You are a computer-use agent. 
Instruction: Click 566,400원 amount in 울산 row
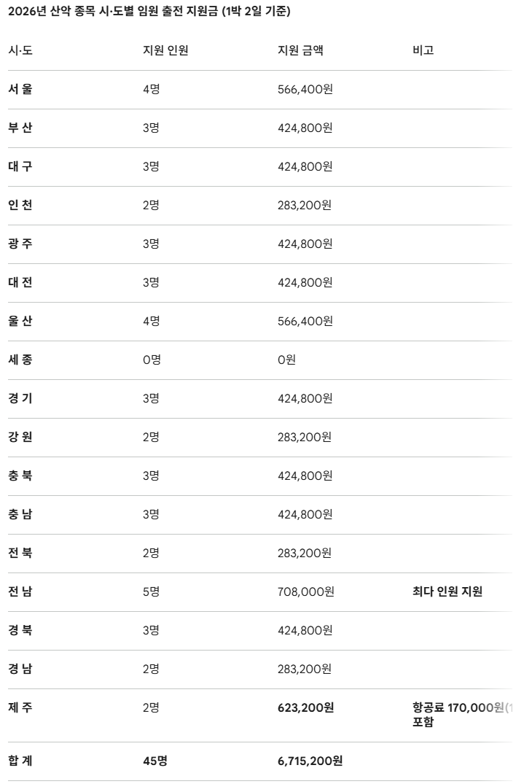click(305, 321)
